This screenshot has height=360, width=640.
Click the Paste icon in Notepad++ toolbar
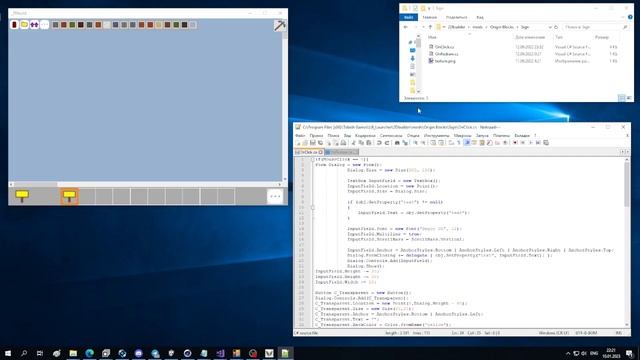coord(369,142)
